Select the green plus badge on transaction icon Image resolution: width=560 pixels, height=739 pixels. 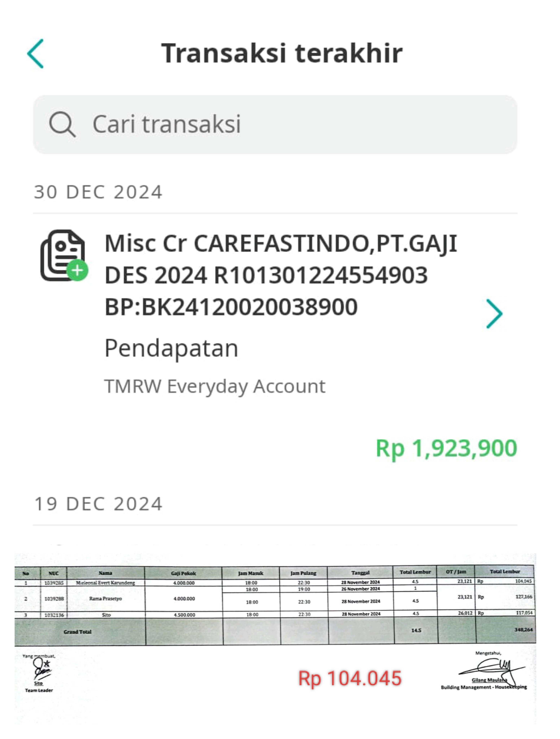pos(78,270)
